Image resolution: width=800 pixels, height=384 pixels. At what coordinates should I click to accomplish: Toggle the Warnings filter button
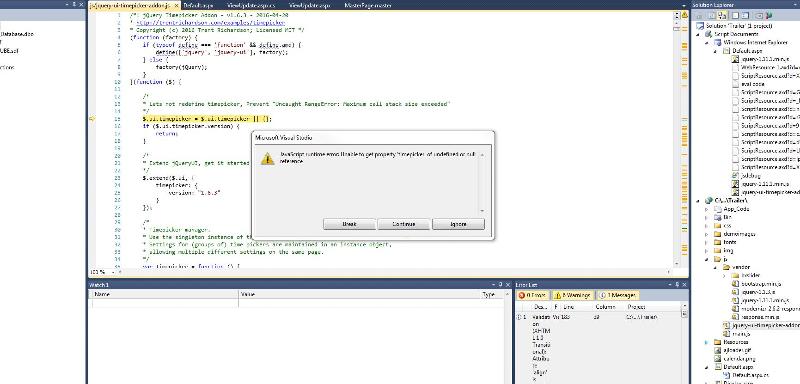[572, 295]
